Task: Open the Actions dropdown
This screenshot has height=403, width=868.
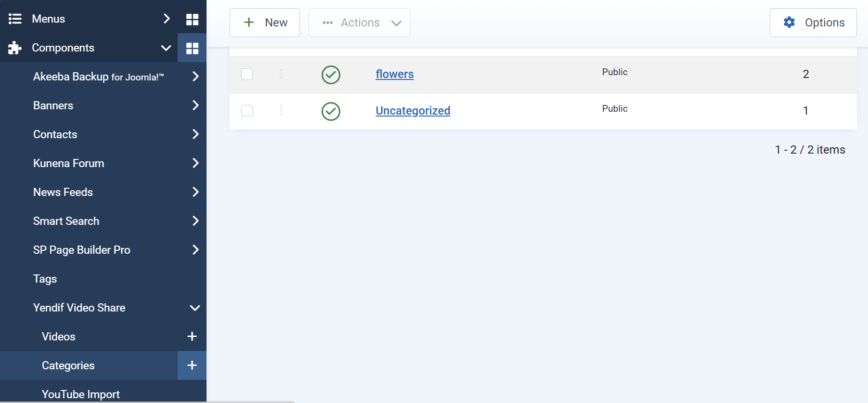Action: tap(360, 23)
